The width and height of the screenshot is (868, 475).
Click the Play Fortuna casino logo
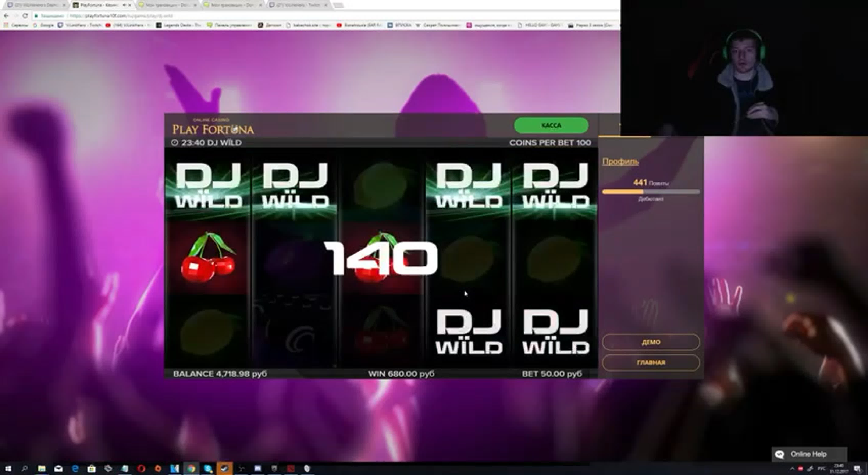pos(213,127)
